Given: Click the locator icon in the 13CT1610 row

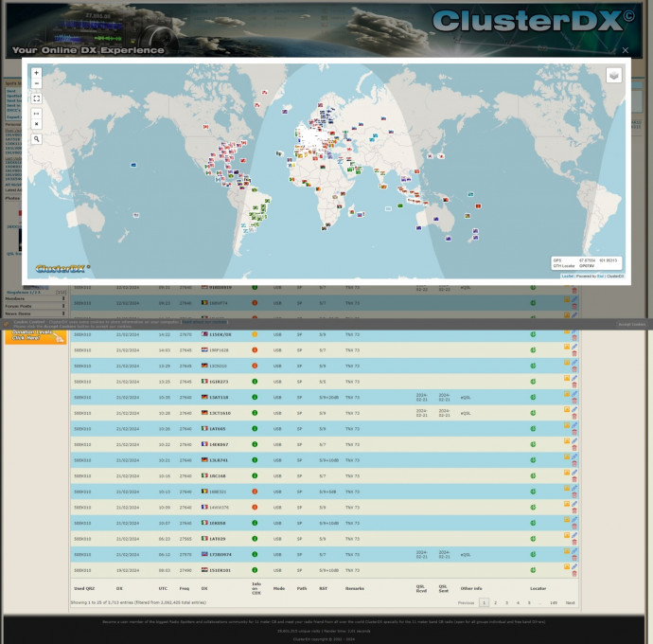Looking at the screenshot, I should coord(533,413).
